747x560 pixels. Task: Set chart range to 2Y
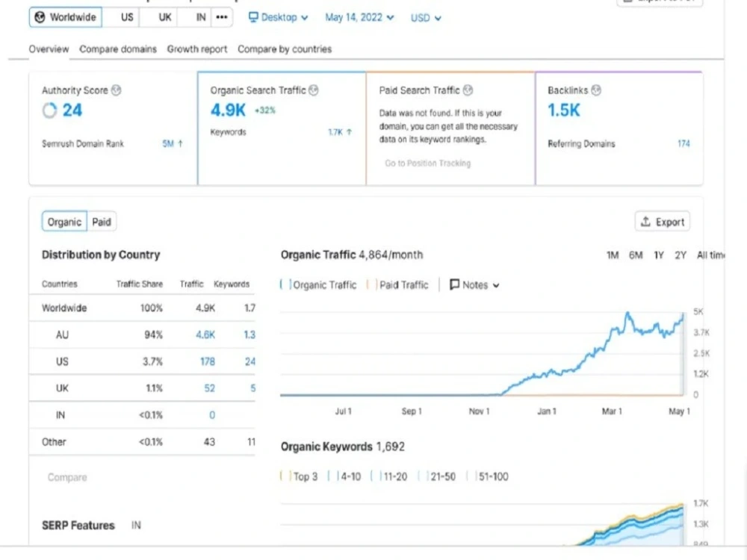[681, 255]
